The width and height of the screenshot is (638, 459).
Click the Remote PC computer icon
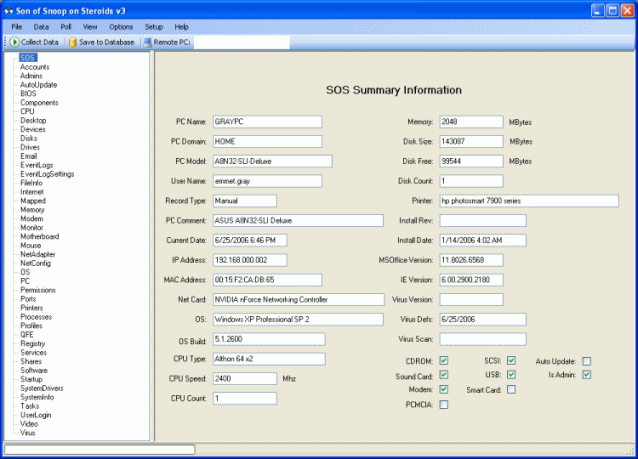148,43
